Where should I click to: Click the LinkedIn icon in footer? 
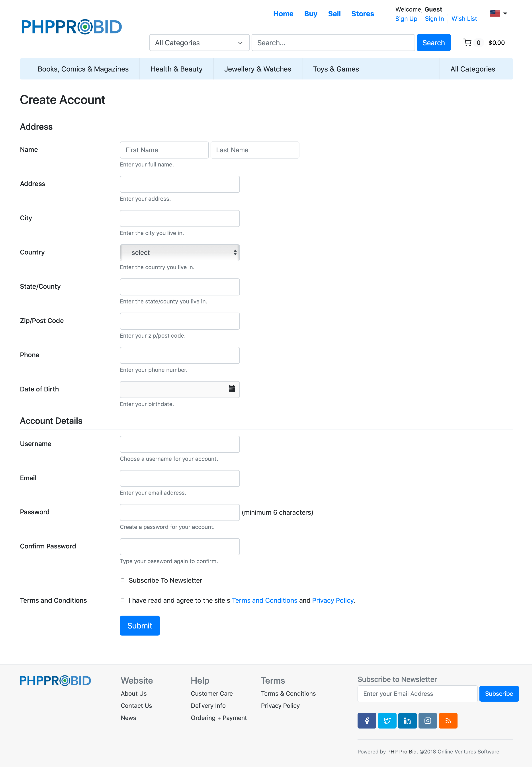click(407, 721)
